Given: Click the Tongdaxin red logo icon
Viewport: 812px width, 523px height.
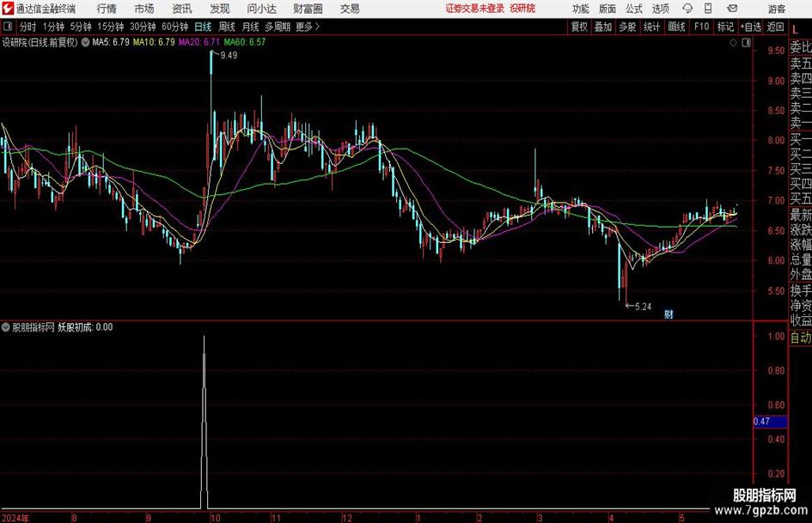Looking at the screenshot, I should click(x=8, y=9).
